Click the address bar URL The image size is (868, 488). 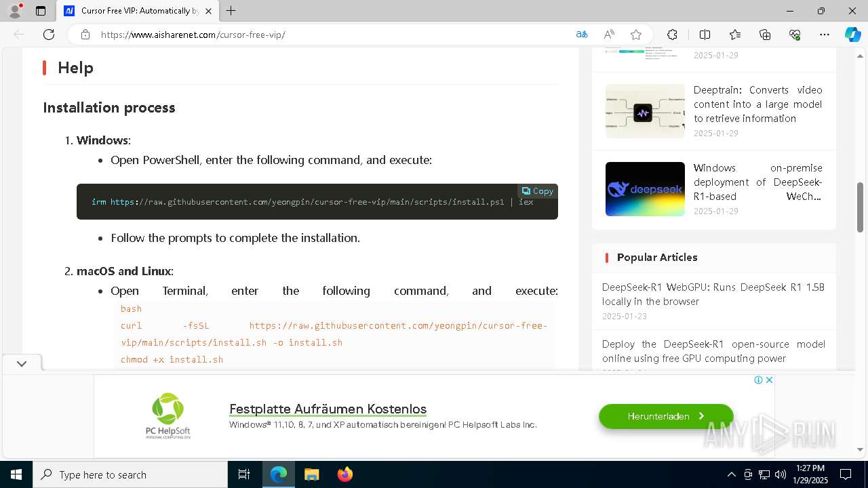(193, 35)
